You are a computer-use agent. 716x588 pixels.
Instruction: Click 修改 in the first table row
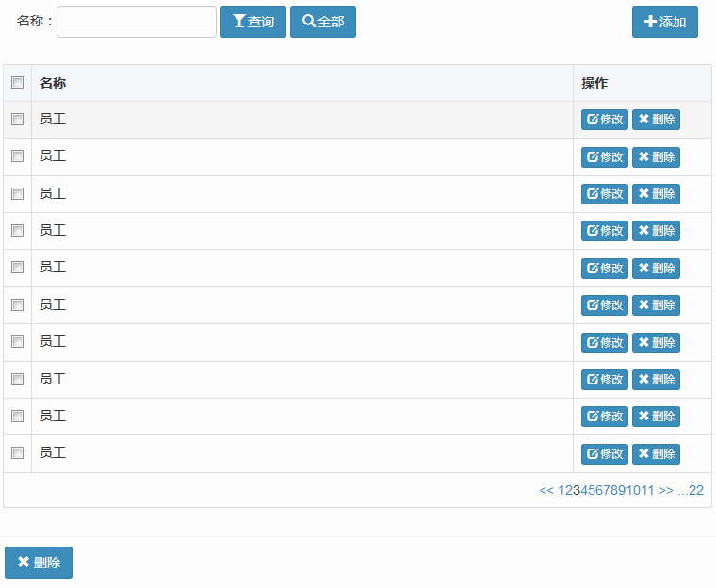[x=605, y=120]
